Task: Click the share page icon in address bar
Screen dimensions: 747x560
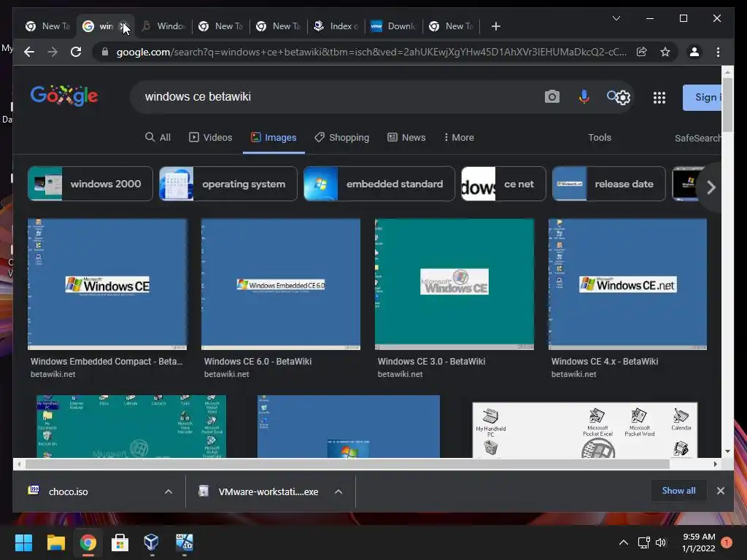Action: [642, 52]
